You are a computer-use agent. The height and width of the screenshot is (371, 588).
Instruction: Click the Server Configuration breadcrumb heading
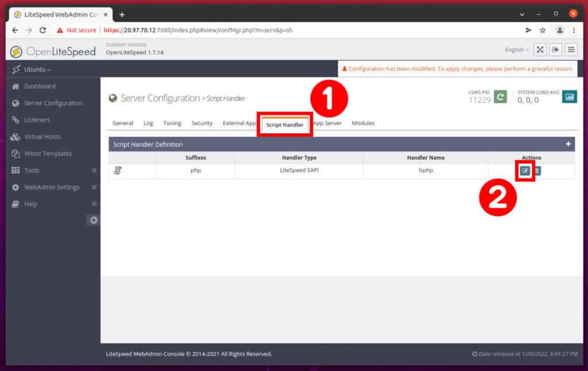[160, 98]
